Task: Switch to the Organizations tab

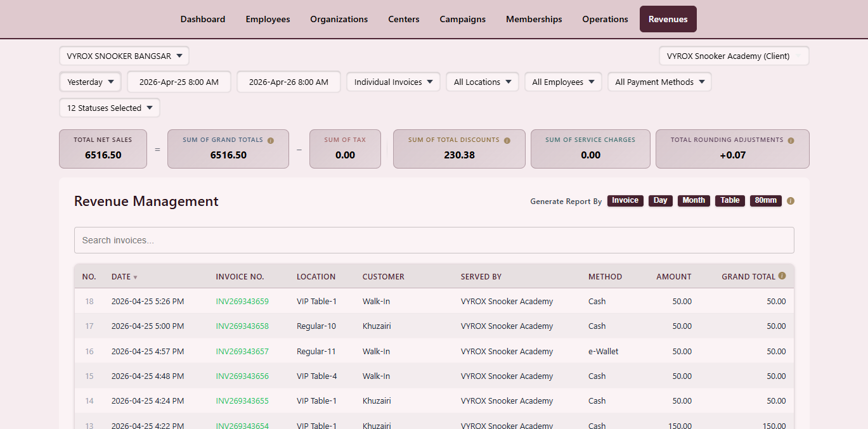Action: [x=339, y=19]
